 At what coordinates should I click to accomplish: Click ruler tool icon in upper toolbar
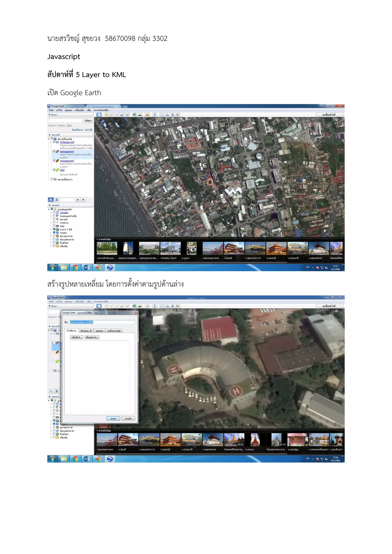(x=155, y=115)
